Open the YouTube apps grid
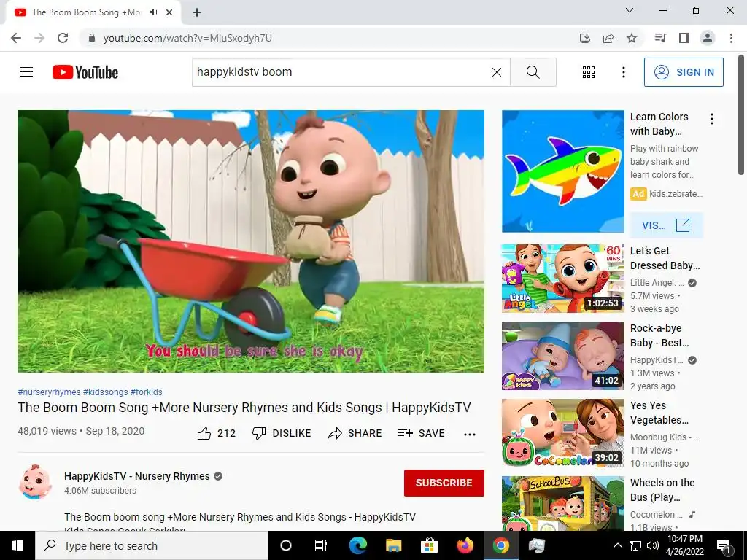Screen dimensions: 747x560 589,72
